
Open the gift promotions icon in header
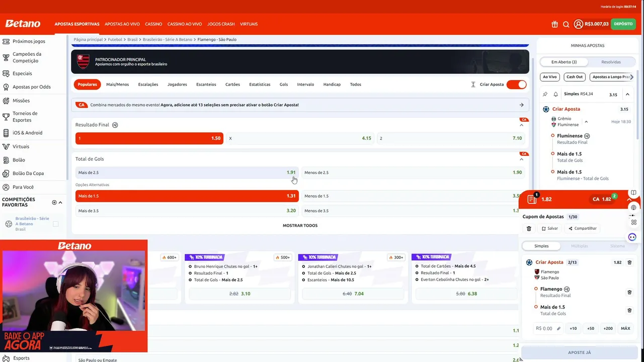[554, 24]
